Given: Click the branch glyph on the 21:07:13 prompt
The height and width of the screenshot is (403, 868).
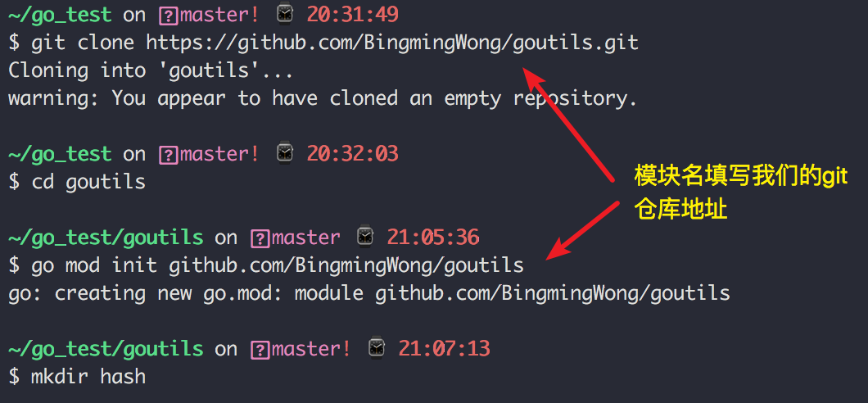Looking at the screenshot, I should tap(260, 349).
